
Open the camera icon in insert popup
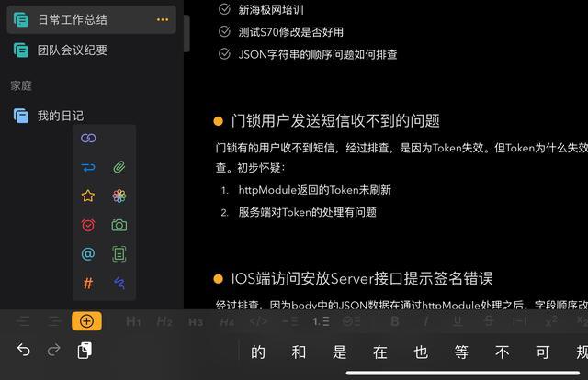click(119, 225)
